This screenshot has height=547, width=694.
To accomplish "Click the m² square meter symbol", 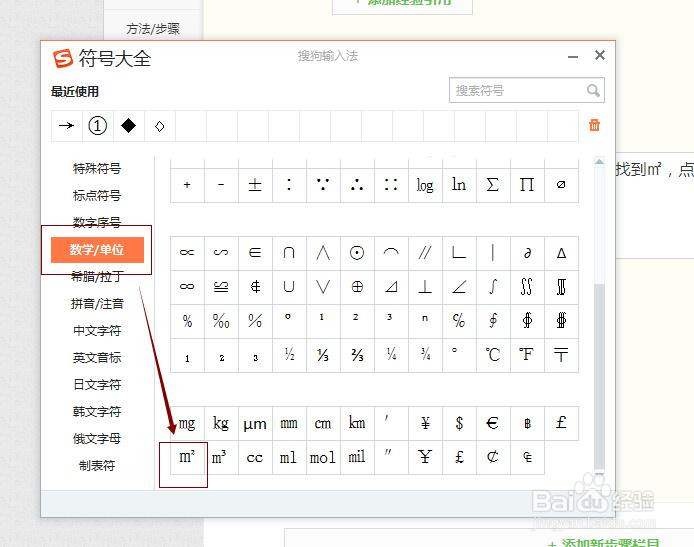I will click(x=187, y=457).
